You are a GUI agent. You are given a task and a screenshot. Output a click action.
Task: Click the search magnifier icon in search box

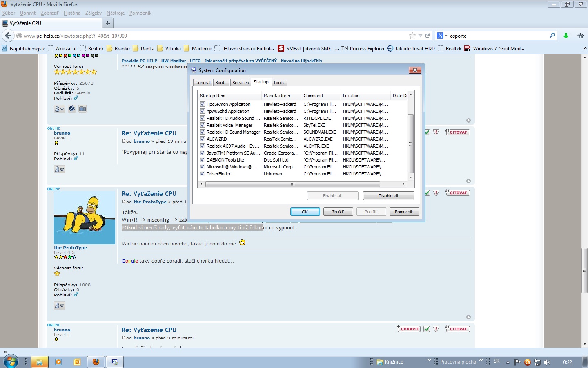[552, 36]
